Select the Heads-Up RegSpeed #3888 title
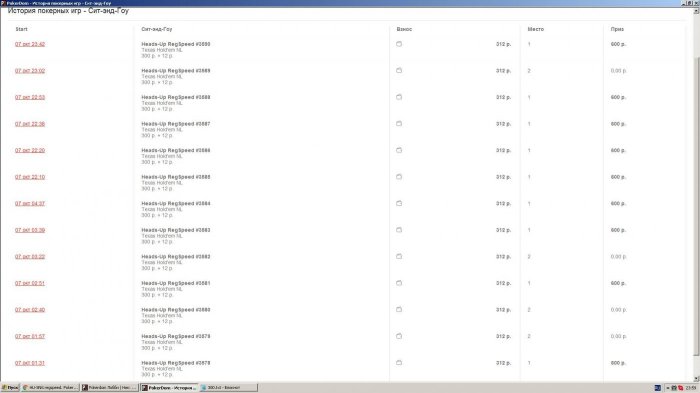Image resolution: width=700 pixels, height=393 pixels. click(175, 97)
